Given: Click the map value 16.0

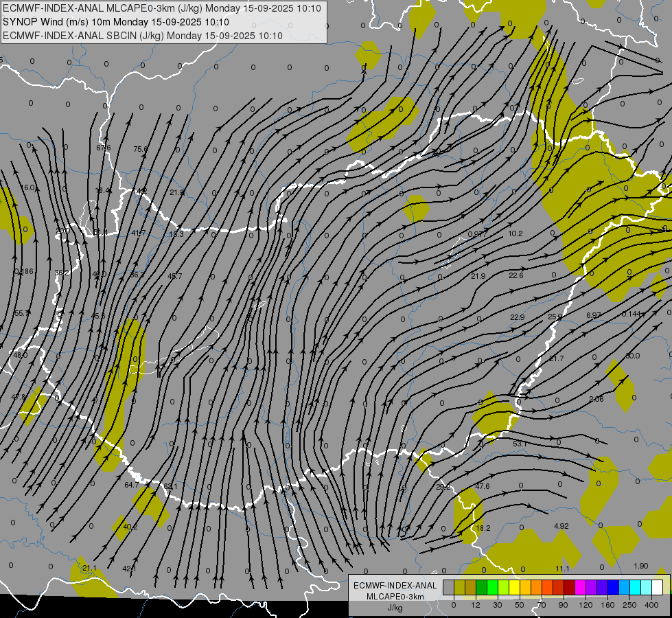Looking at the screenshot, I should point(27,188).
